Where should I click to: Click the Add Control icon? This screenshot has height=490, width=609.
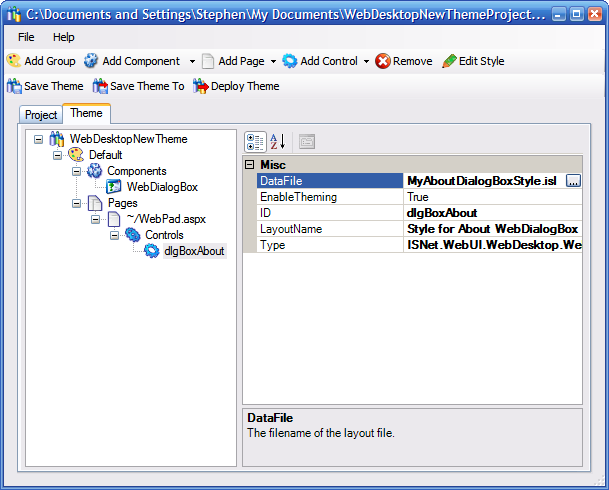tap(290, 61)
